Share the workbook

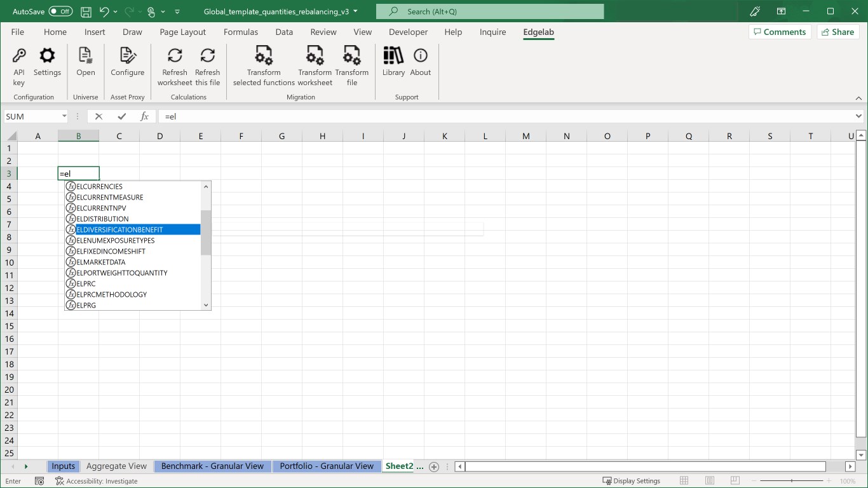(837, 32)
